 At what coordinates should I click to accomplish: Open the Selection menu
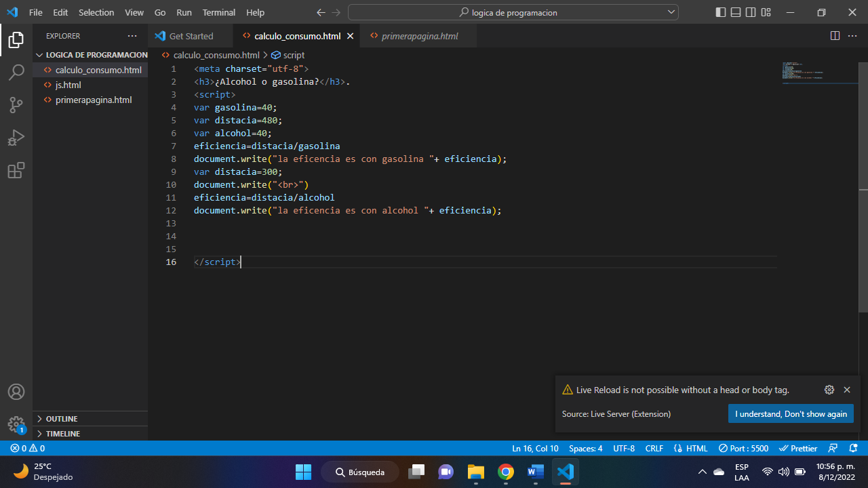pos(96,12)
